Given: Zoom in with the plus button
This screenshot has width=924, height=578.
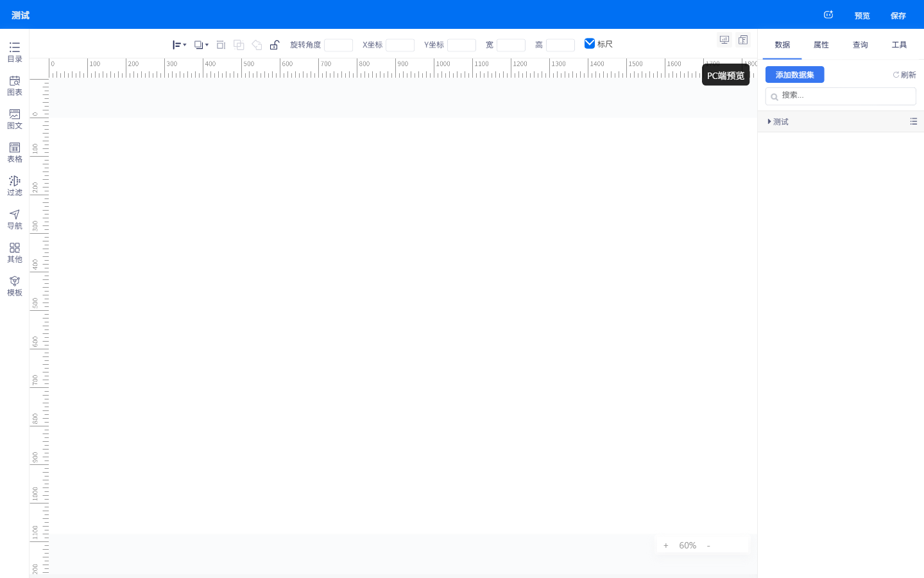Looking at the screenshot, I should 666,545.
